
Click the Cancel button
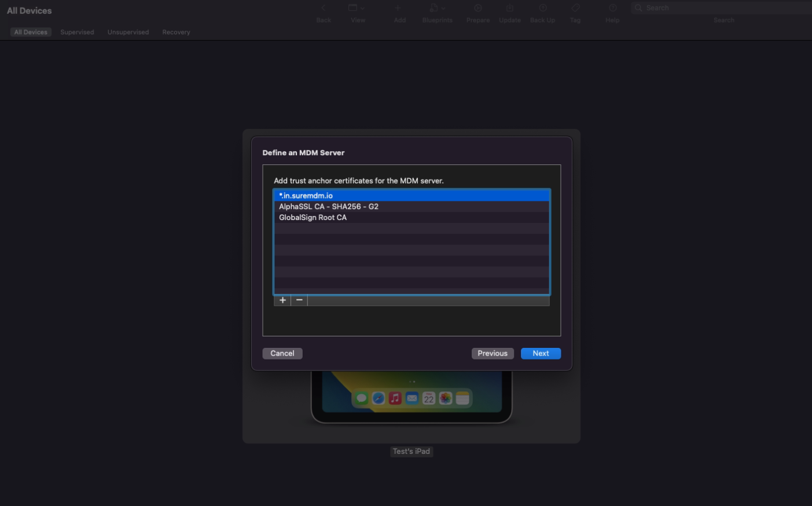[x=282, y=353]
